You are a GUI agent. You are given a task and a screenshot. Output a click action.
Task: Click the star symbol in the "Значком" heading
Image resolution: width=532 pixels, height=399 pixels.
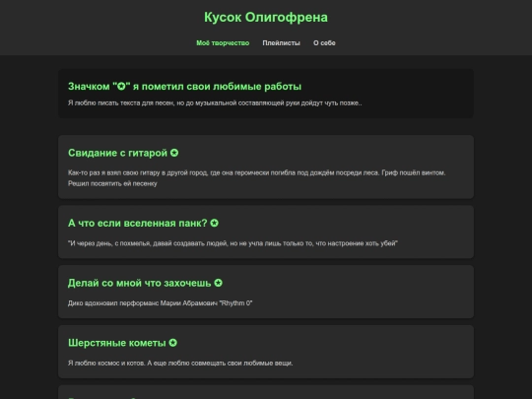121,87
